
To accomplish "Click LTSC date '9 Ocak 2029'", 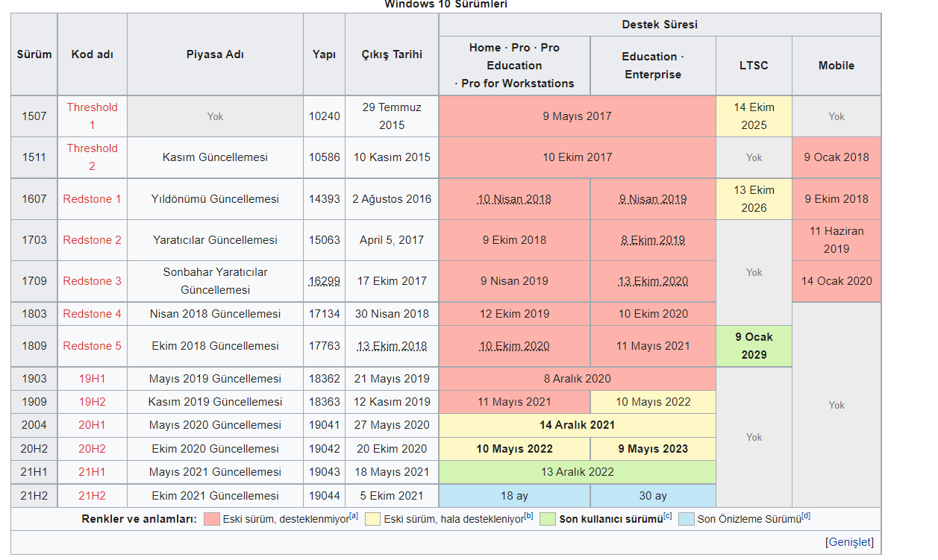I will pos(754,346).
